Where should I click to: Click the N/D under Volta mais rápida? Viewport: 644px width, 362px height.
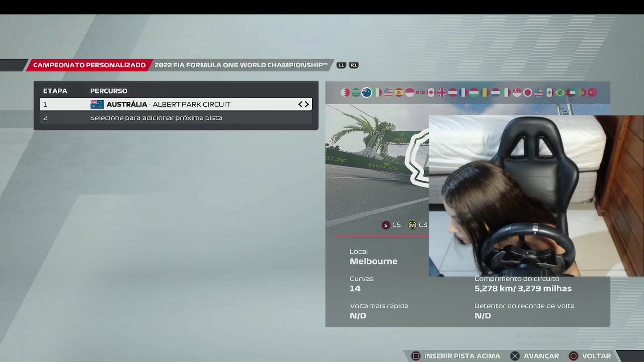tap(358, 316)
